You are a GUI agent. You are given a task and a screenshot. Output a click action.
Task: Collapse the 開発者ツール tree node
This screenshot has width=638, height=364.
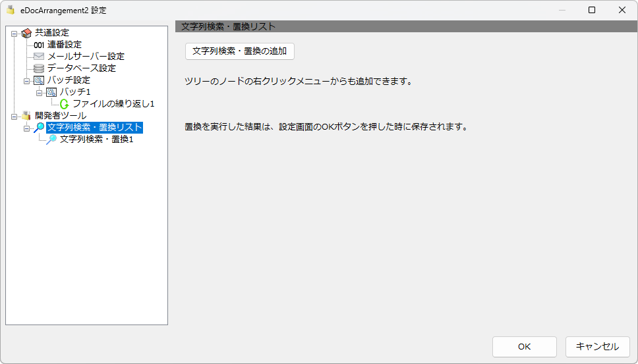point(14,117)
